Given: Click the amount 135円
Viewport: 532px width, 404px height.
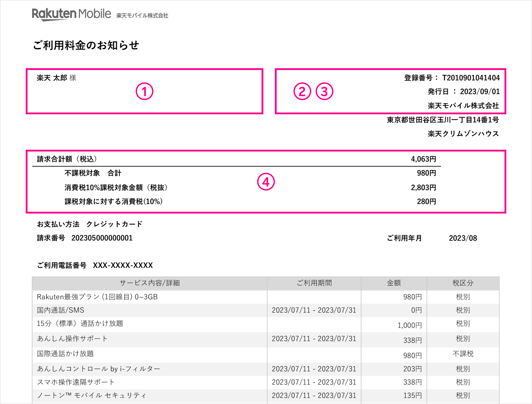Looking at the screenshot, I should point(413,396).
